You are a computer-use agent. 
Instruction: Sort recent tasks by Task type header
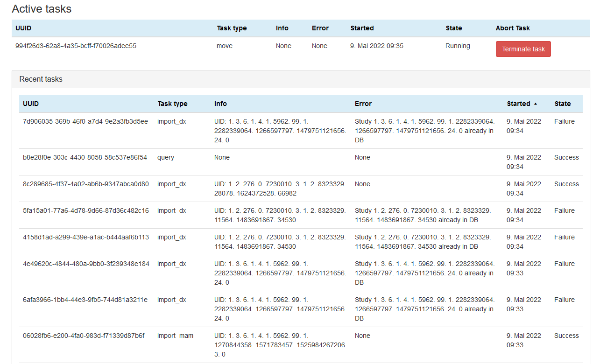coord(172,104)
